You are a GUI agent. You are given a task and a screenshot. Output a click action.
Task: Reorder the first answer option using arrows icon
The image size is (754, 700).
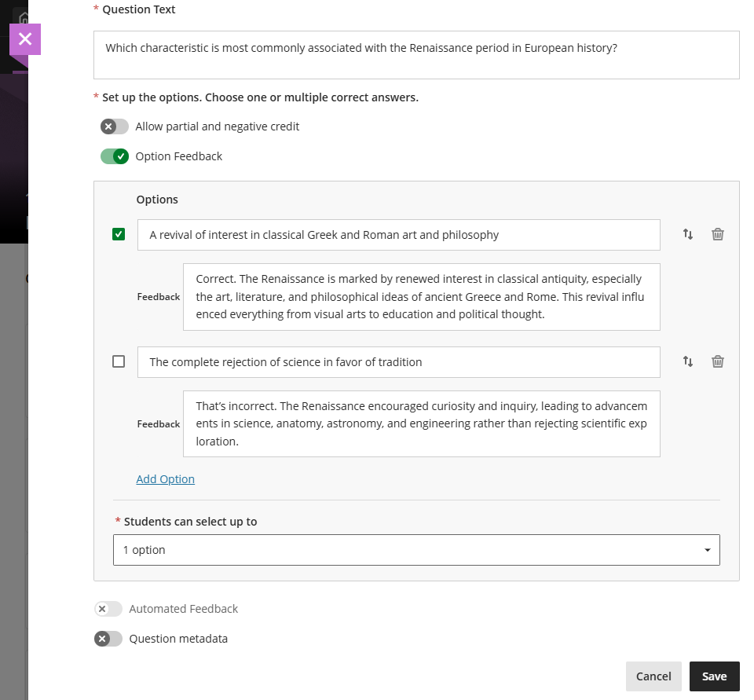(x=688, y=234)
